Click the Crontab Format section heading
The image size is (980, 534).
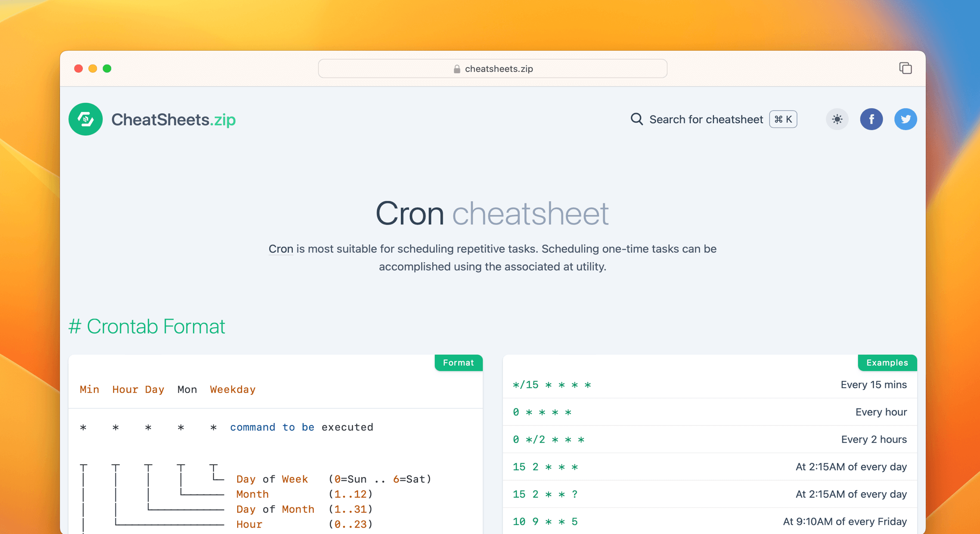147,326
